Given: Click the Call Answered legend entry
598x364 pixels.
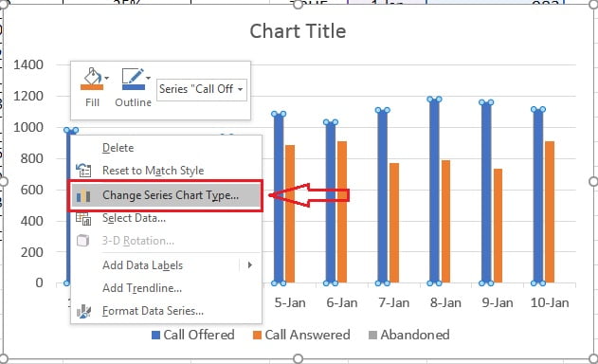Looking at the screenshot, I should click(x=301, y=335).
